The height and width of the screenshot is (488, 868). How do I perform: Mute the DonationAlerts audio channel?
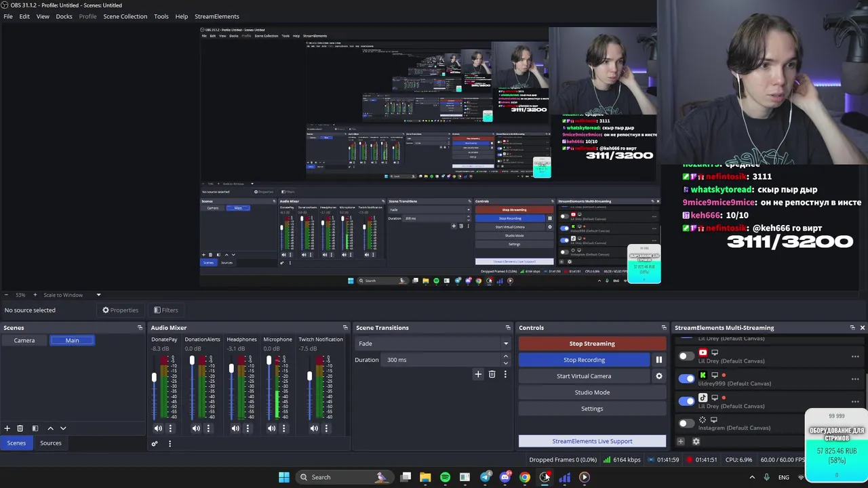[196, 428]
